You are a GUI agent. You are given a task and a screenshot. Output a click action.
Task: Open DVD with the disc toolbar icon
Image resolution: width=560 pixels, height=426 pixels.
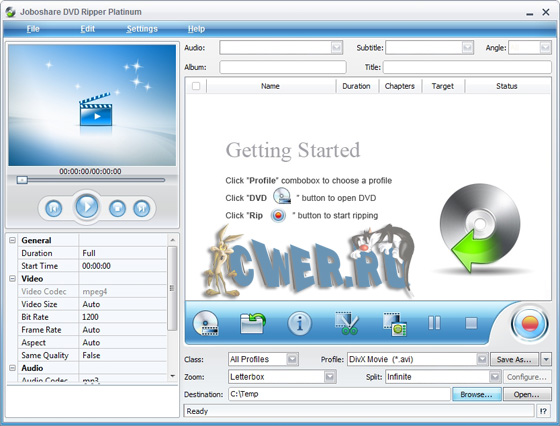click(x=206, y=324)
